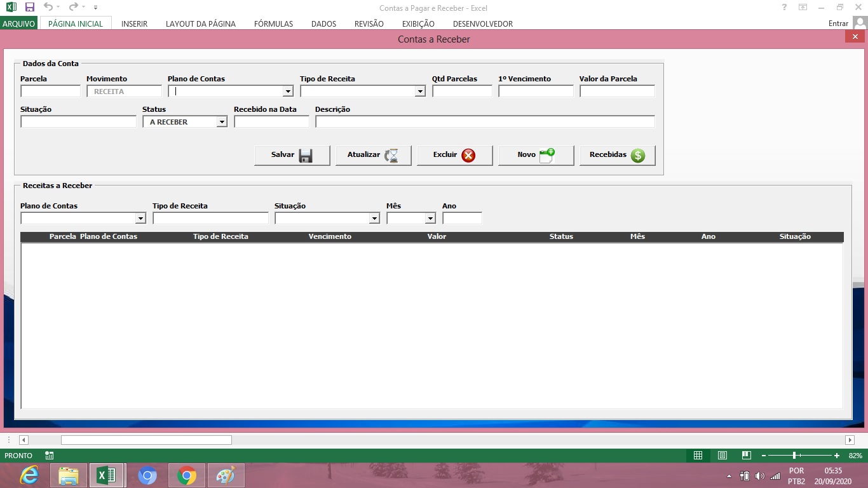
Task: Open the Mês filter dropdown
Action: coord(430,219)
